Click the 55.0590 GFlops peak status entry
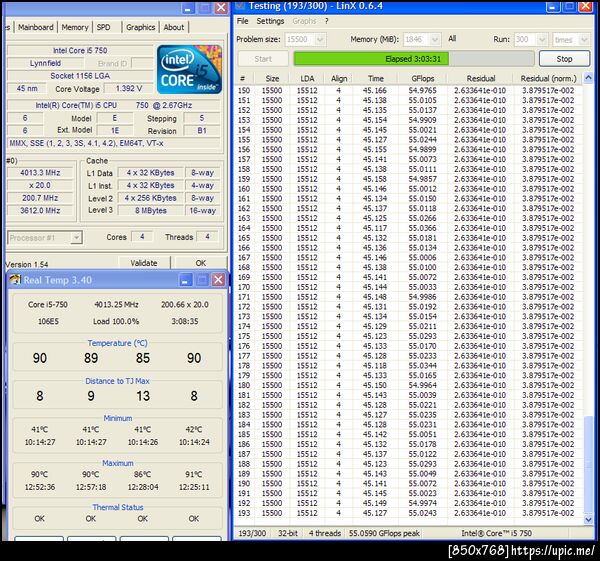The image size is (600, 561). 384,533
